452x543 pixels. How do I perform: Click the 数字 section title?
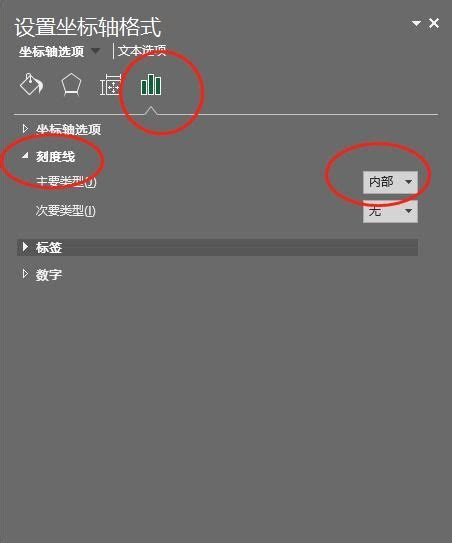[49, 275]
